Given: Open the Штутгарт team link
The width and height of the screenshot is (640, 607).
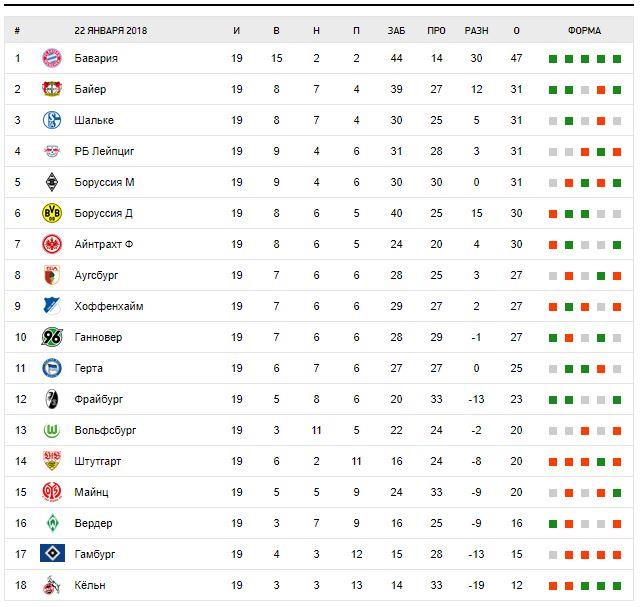Looking at the screenshot, I should coord(100,461).
